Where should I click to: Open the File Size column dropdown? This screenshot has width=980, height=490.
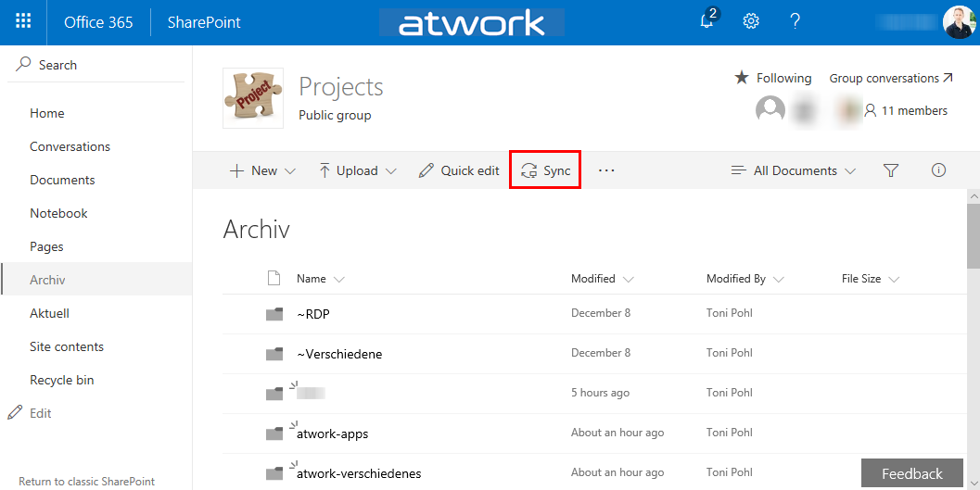871,279
